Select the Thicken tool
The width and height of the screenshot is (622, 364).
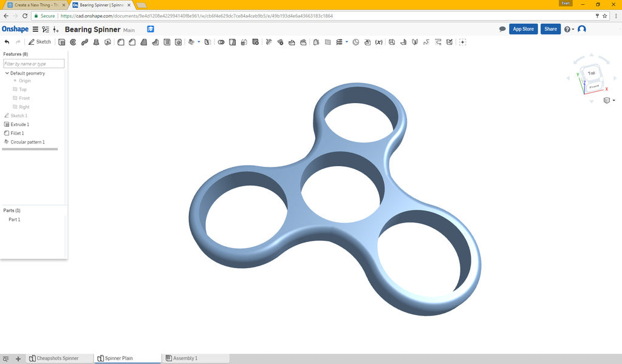[108, 42]
